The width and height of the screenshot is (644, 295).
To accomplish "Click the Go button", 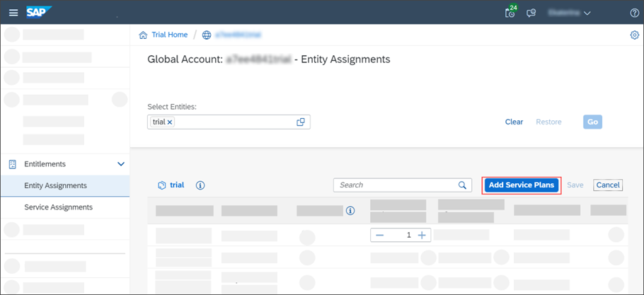I will [592, 122].
